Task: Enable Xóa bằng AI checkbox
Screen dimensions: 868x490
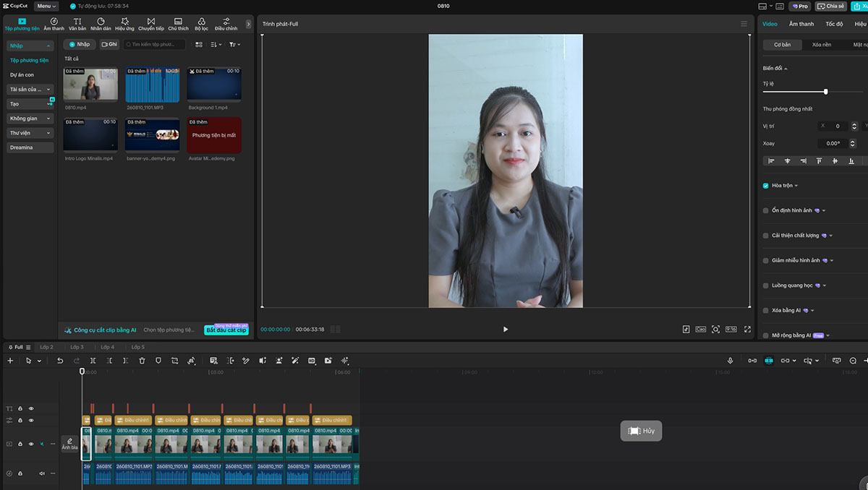Action: [766, 310]
